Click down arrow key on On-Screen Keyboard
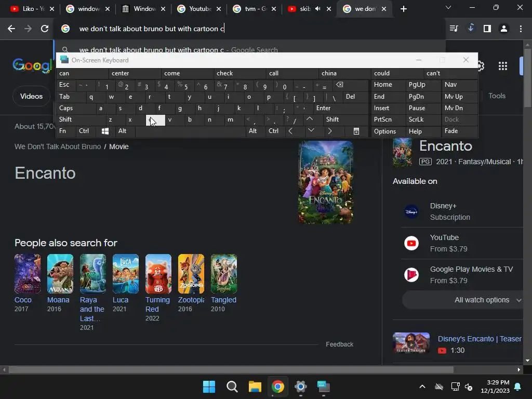 [x=311, y=131]
